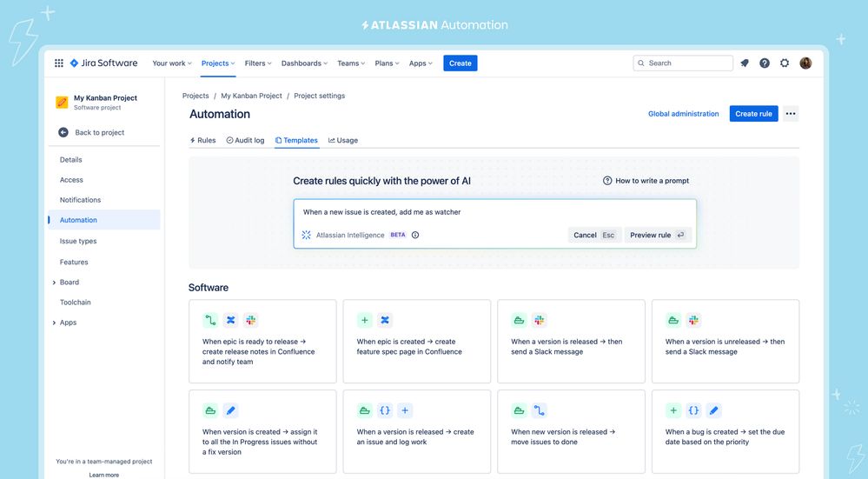Click the Slack icon in epic ready to release card

[251, 320]
